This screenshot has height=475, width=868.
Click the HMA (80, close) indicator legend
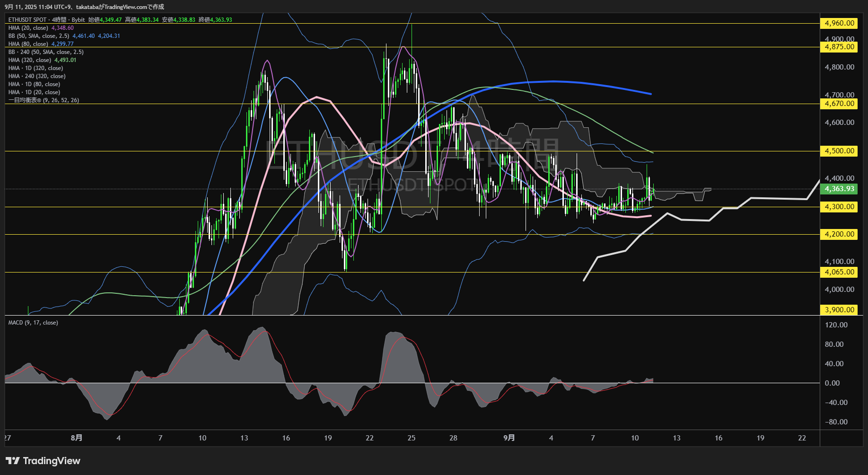[28, 44]
